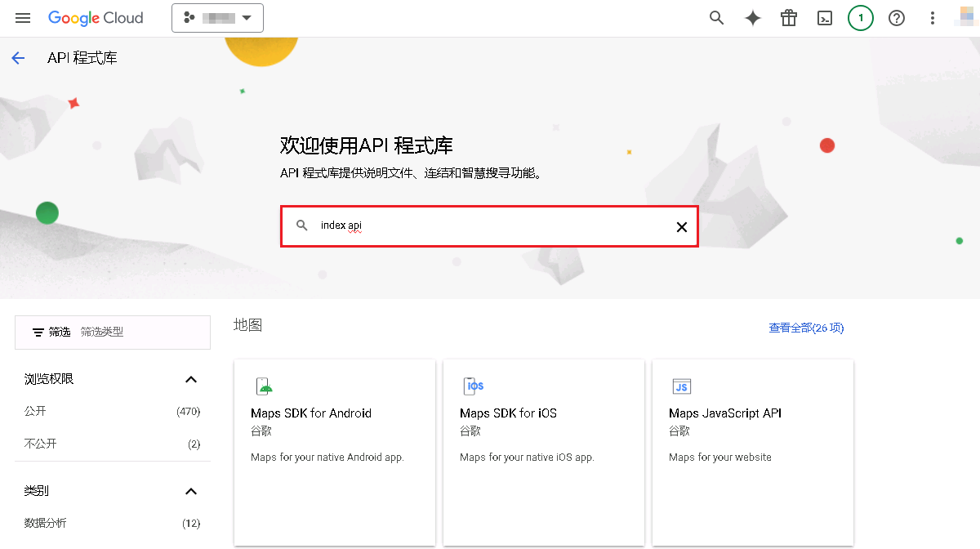Click the Maps SDK for Android icon
Screen dimensions: 980x549
[x=263, y=386]
